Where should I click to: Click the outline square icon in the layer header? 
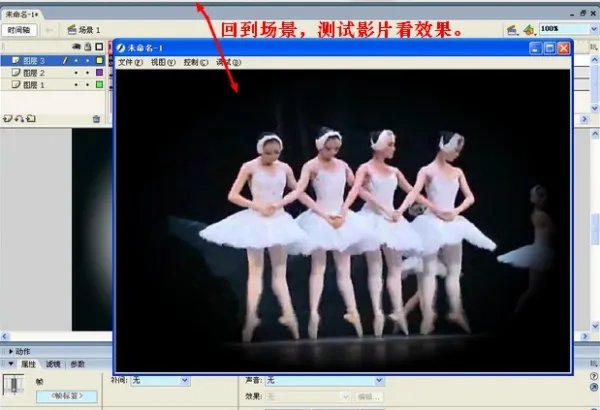[99, 47]
